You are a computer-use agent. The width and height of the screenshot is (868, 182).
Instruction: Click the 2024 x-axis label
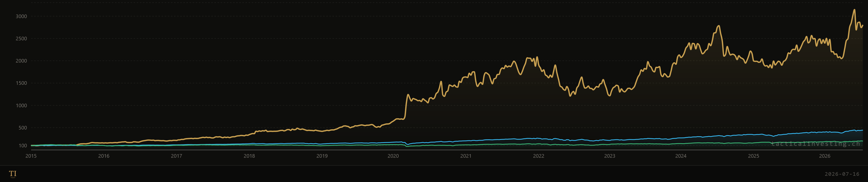tap(681, 156)
